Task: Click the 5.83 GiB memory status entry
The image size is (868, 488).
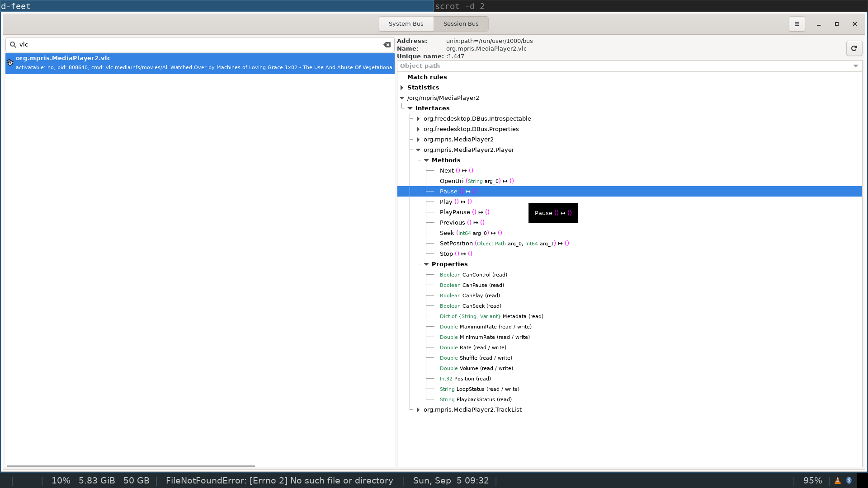Action: 97,480
